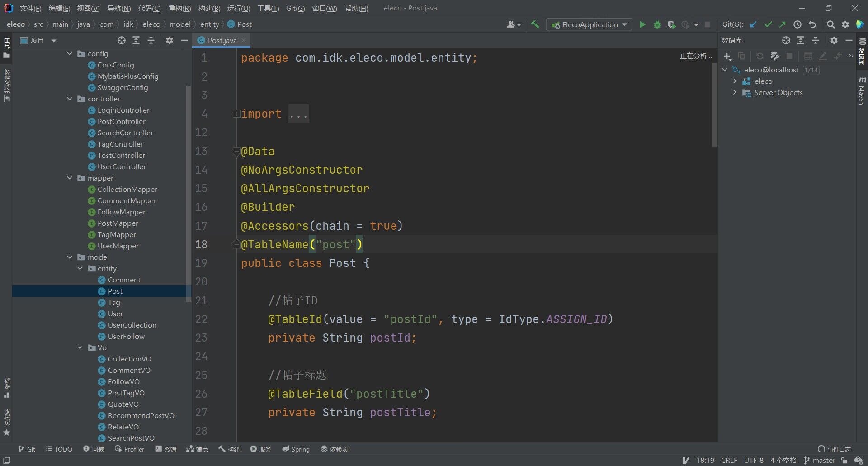Select RecommendPostVO class in tree
Image resolution: width=868 pixels, height=466 pixels.
141,415
